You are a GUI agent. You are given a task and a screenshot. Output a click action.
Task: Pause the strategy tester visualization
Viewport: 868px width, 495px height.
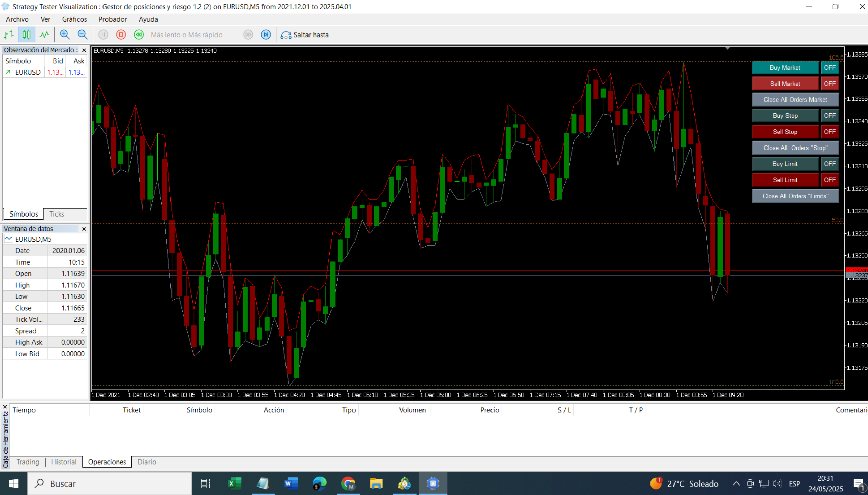pos(103,35)
